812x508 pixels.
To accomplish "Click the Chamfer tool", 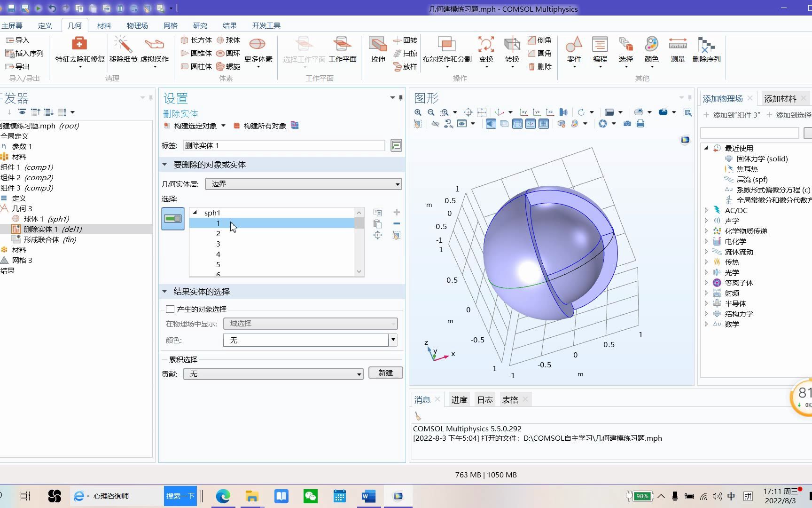I will coord(539,40).
